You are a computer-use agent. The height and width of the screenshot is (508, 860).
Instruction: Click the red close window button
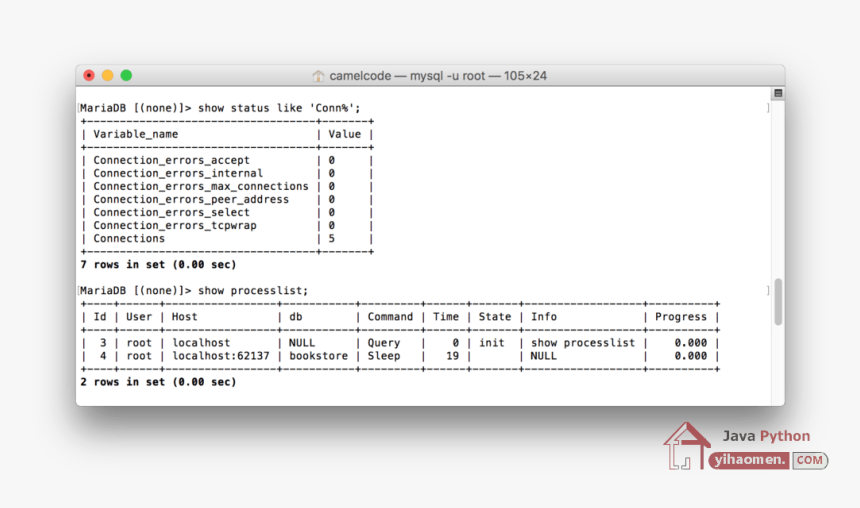pos(89,75)
